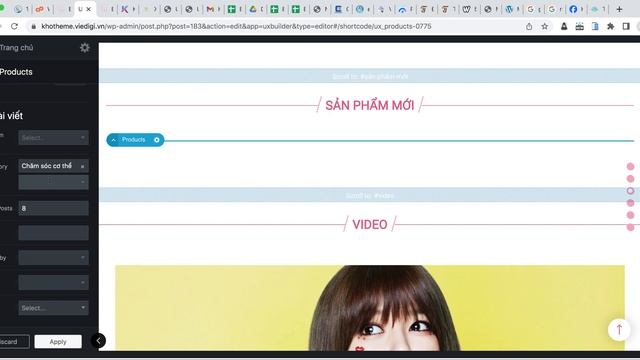View site security lock icon
This screenshot has width=640, height=360.
click(x=33, y=27)
